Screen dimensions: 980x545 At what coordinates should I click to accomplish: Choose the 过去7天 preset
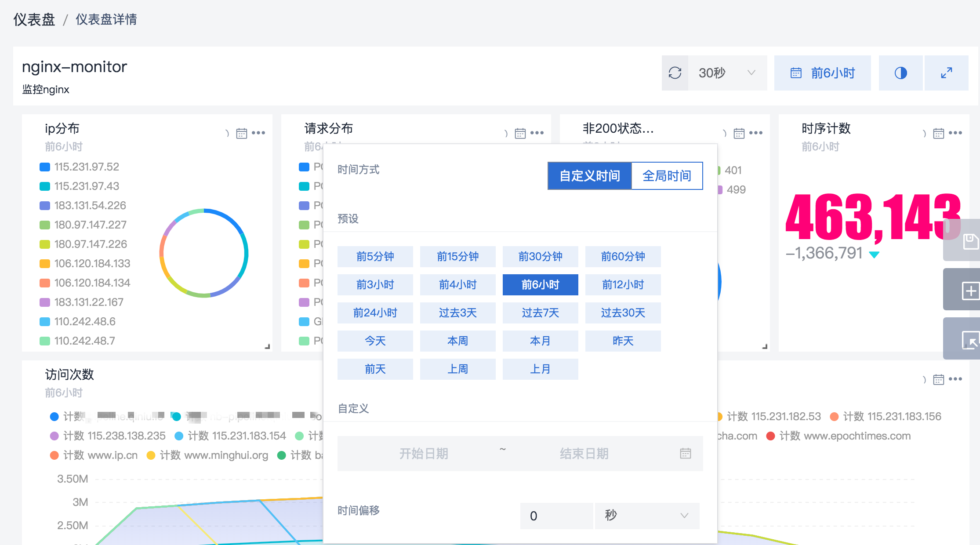tap(541, 313)
